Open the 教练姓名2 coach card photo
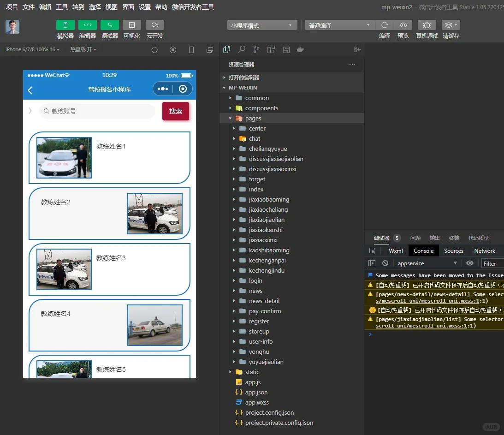This screenshot has height=435, width=504. click(x=155, y=214)
